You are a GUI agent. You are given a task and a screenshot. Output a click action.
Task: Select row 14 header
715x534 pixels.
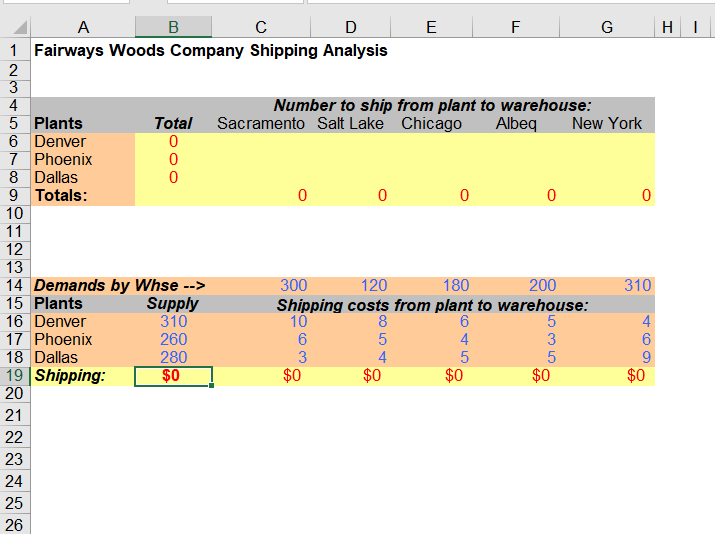point(15,285)
